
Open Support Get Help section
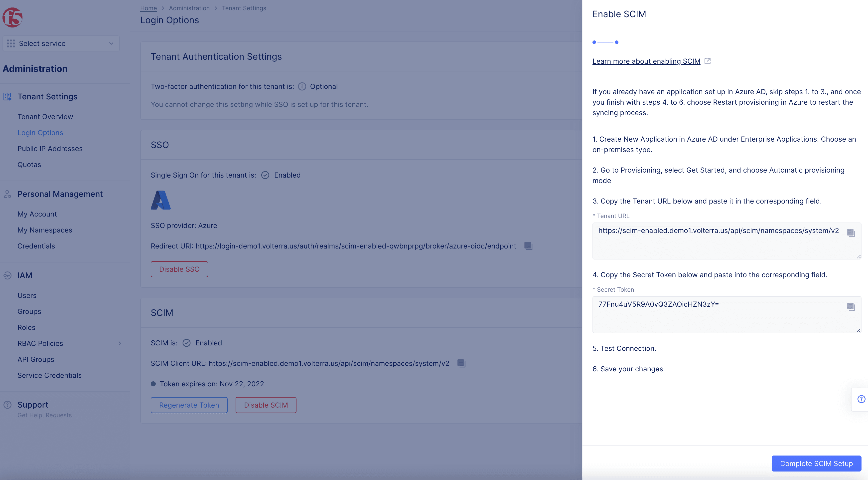[33, 405]
